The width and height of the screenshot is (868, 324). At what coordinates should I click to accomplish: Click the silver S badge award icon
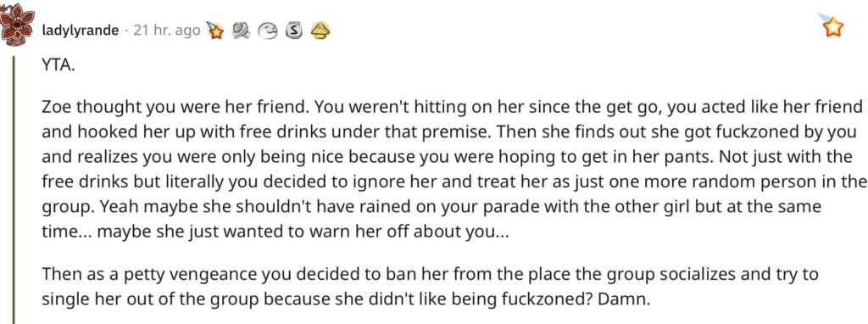coord(292,31)
